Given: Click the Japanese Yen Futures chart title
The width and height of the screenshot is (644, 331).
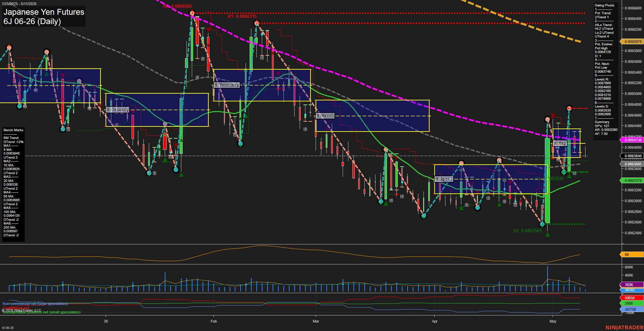Looking at the screenshot, I should point(44,12).
